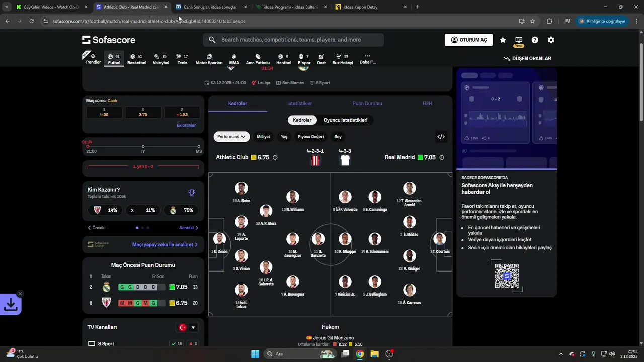
Task: Click info icon next to Real Madrid rating
Action: 442,157
